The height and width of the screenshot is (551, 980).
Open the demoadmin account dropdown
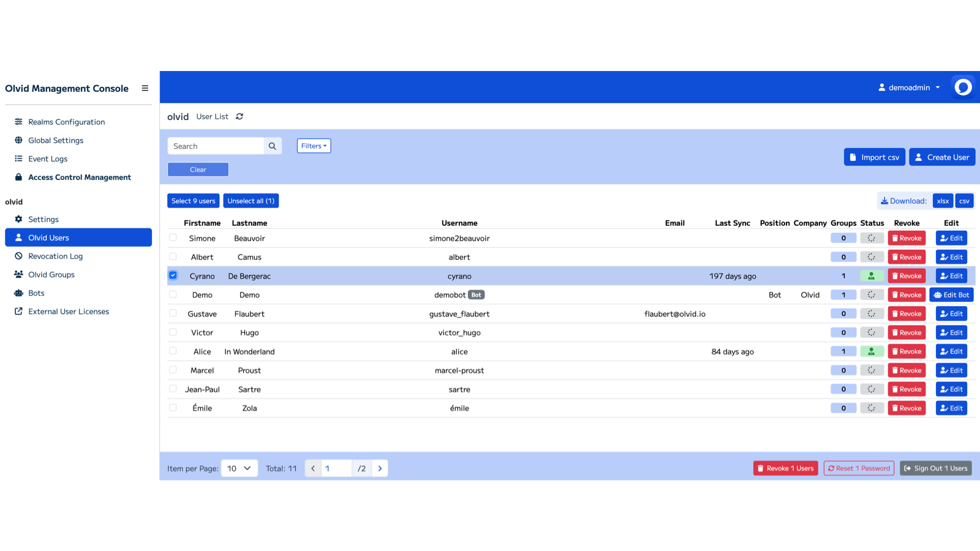tap(909, 88)
